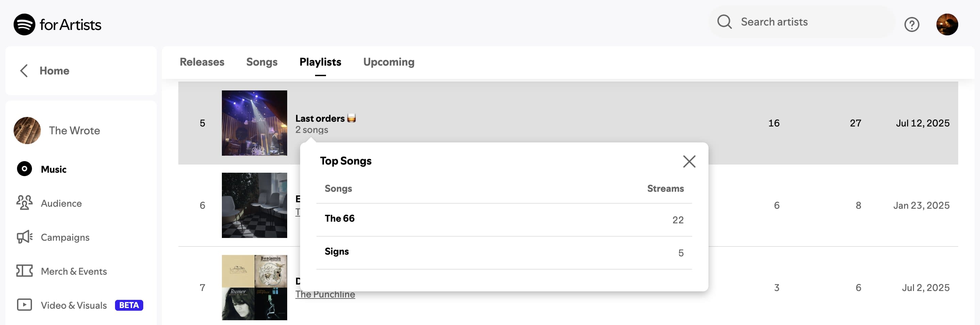
Task: Switch to the Upcoming tab
Action: 388,62
